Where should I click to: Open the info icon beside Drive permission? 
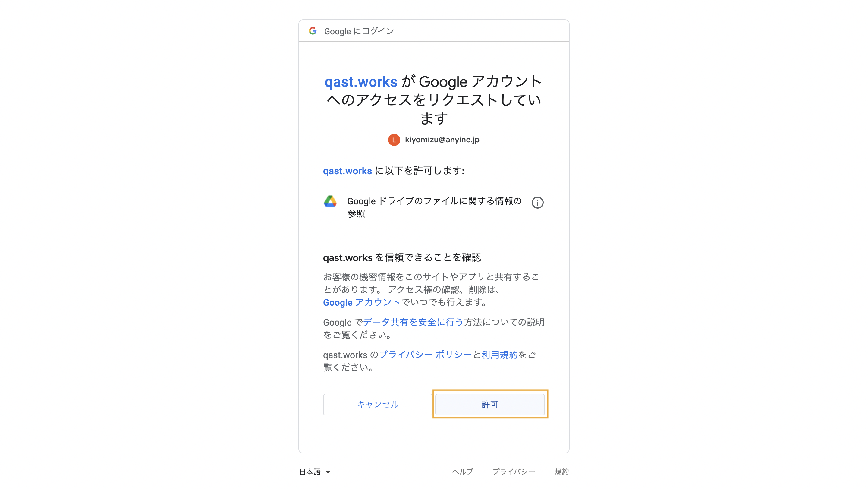(537, 203)
